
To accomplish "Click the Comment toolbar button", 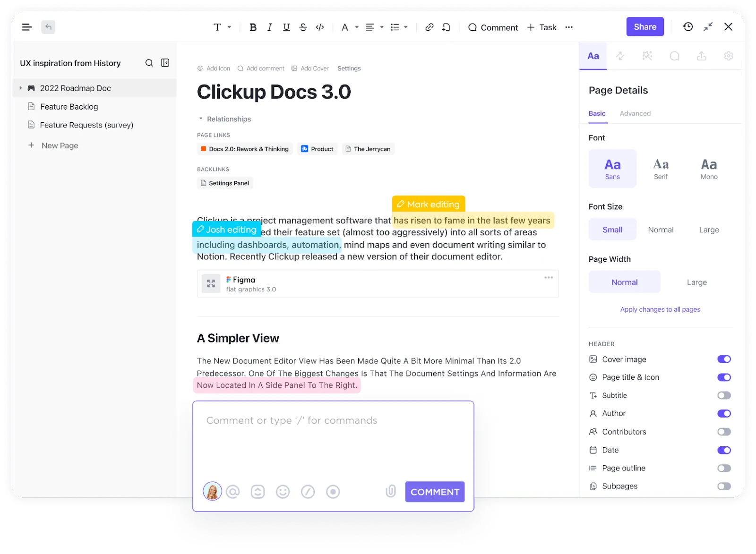I will pyautogui.click(x=493, y=27).
